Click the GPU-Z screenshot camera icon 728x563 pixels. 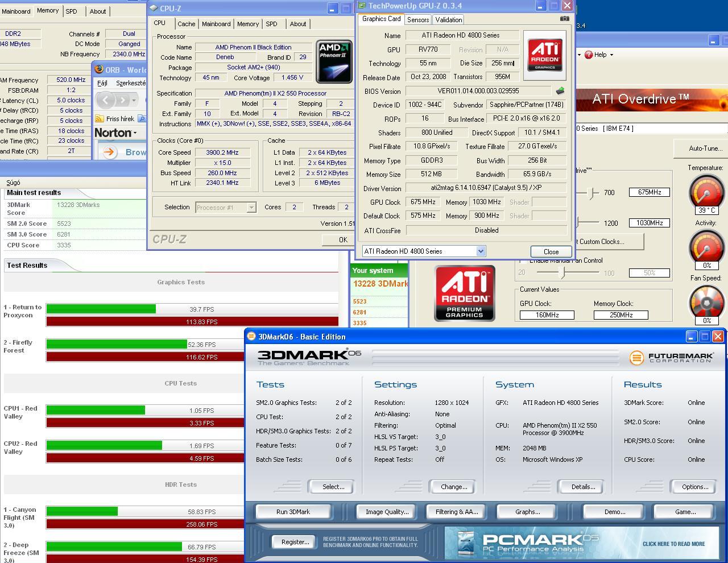point(564,19)
